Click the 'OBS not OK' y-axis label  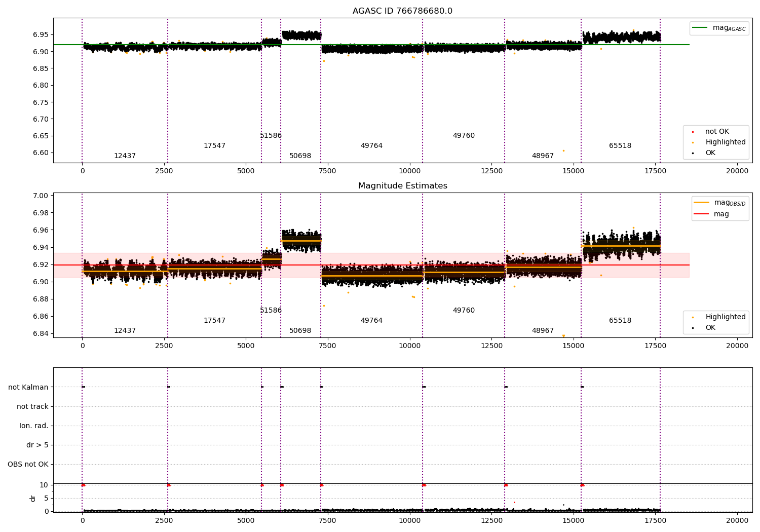28,465
